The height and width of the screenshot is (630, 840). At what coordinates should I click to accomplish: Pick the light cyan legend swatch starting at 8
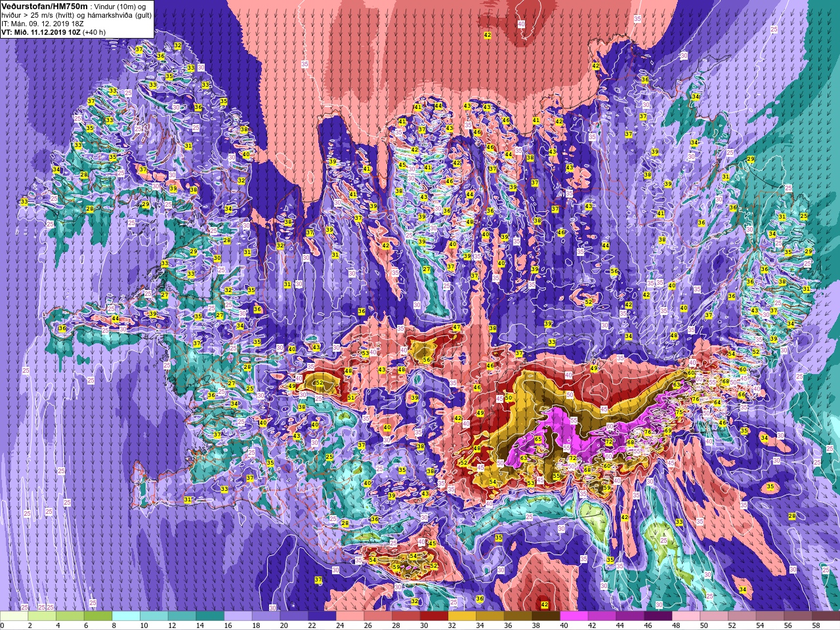click(126, 616)
